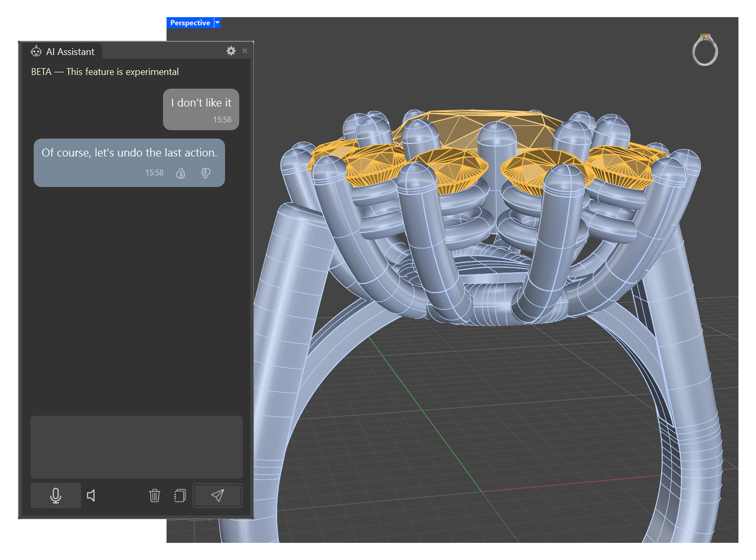The height and width of the screenshot is (560, 756).
Task: Click the "let's undo the last action" reply
Action: pos(129,153)
